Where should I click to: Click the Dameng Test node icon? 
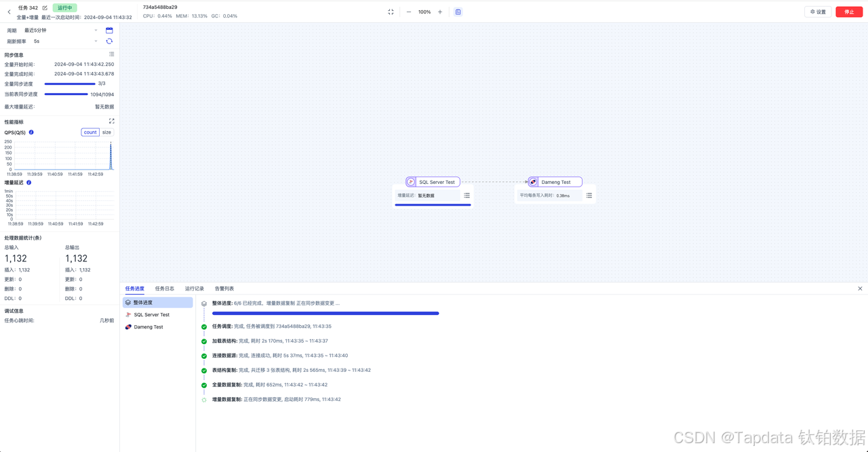point(533,182)
